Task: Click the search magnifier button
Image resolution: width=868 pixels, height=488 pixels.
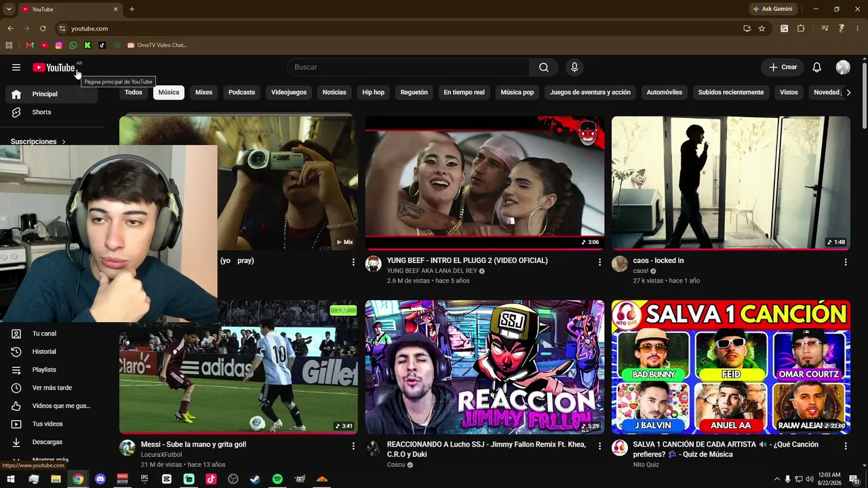Action: point(544,67)
